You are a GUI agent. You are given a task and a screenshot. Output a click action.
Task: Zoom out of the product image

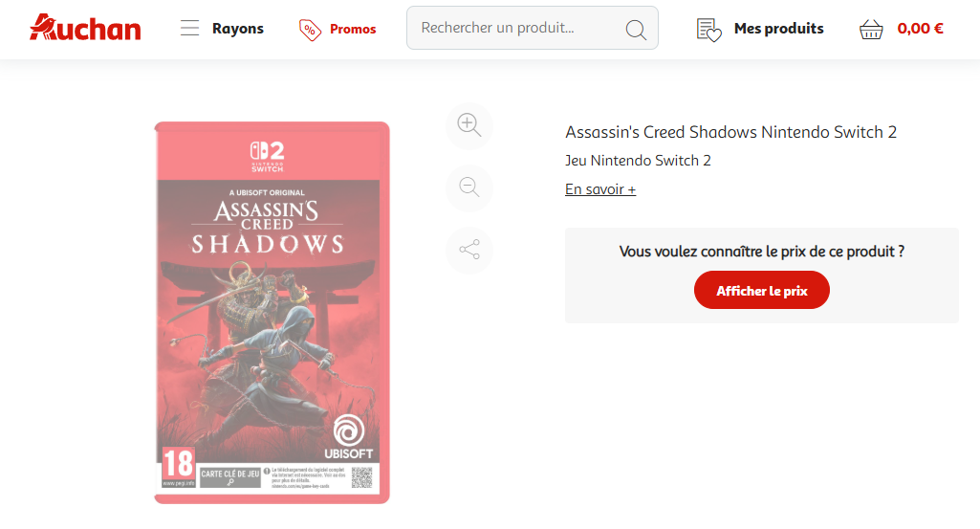coord(469,187)
